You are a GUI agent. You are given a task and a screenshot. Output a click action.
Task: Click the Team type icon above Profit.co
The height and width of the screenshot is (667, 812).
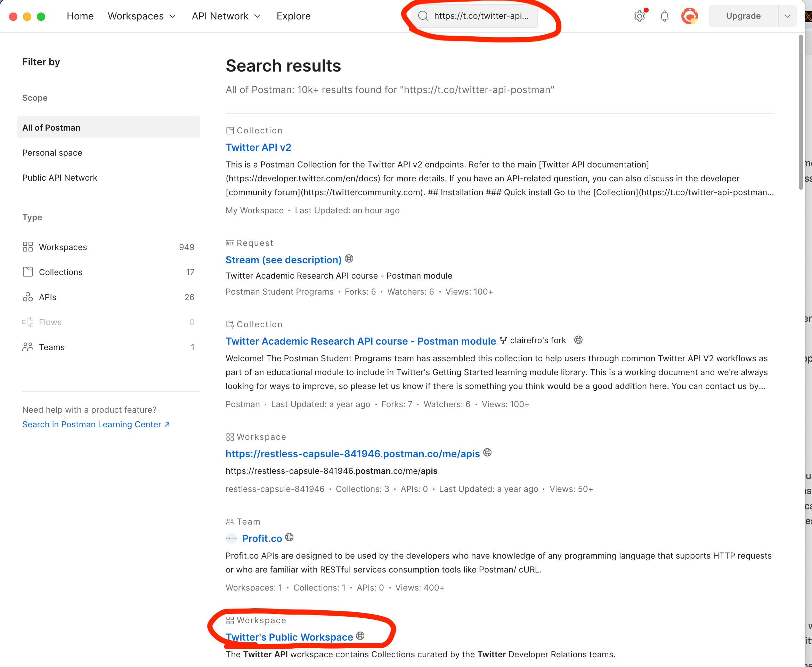click(230, 522)
